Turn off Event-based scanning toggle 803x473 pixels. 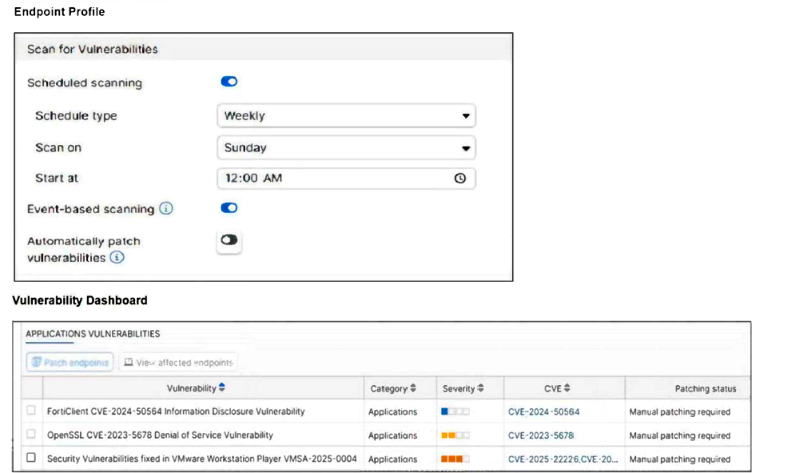(x=229, y=208)
